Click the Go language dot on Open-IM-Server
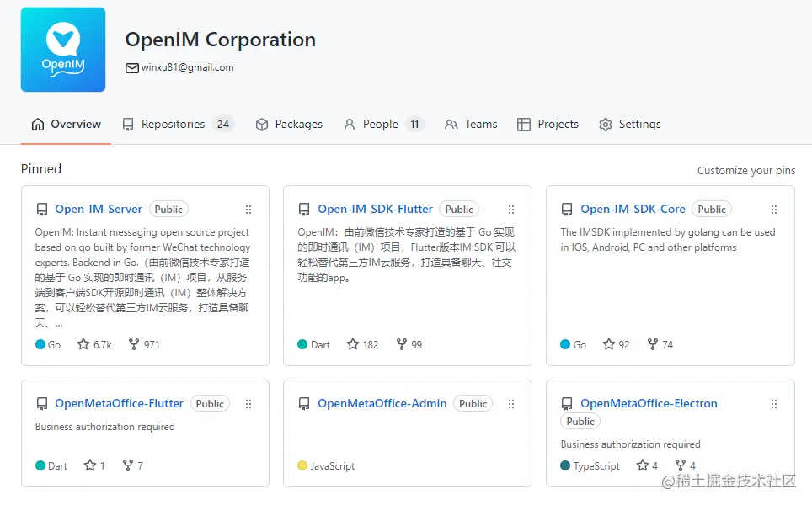The height and width of the screenshot is (505, 812). 40,344
